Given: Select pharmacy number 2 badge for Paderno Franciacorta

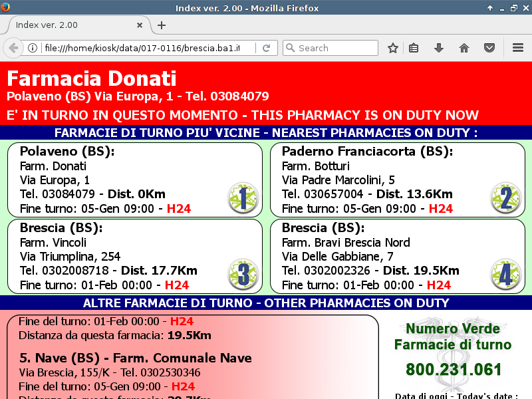Looking at the screenshot, I should (505, 198).
